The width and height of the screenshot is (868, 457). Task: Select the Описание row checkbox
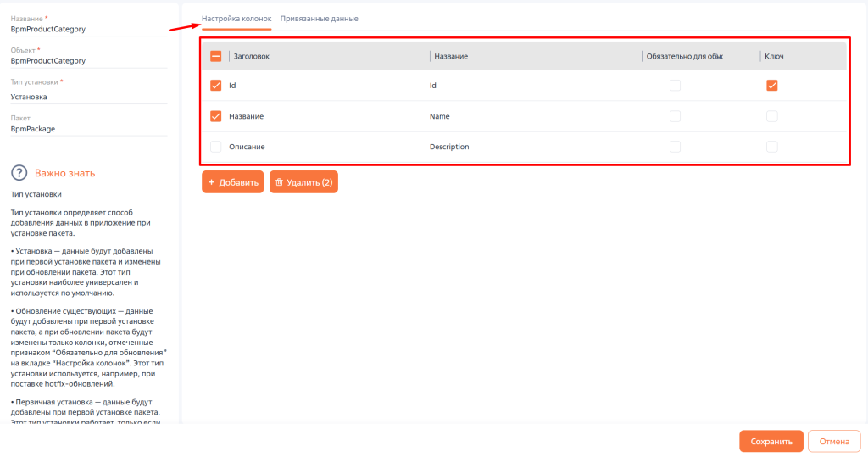pyautogui.click(x=215, y=147)
